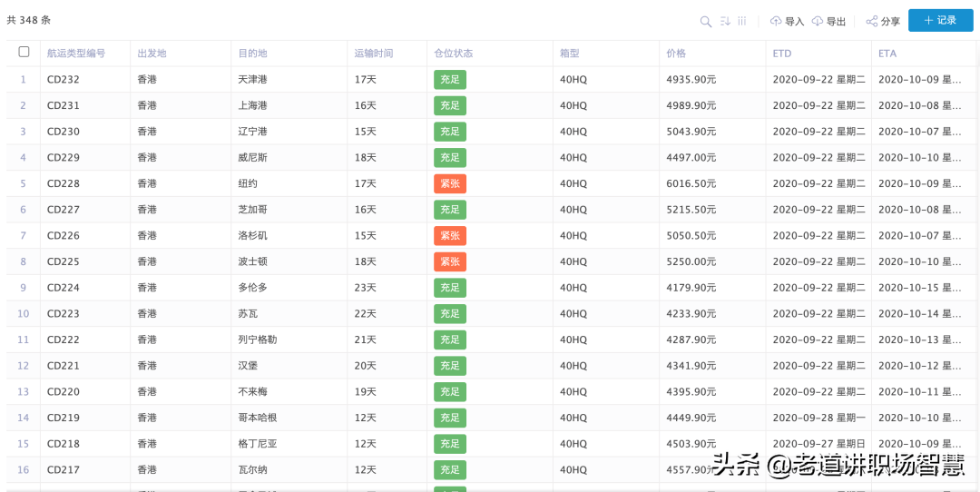Image resolution: width=980 pixels, height=492 pixels.
Task: Select the CD225 cell
Action: coord(85,261)
